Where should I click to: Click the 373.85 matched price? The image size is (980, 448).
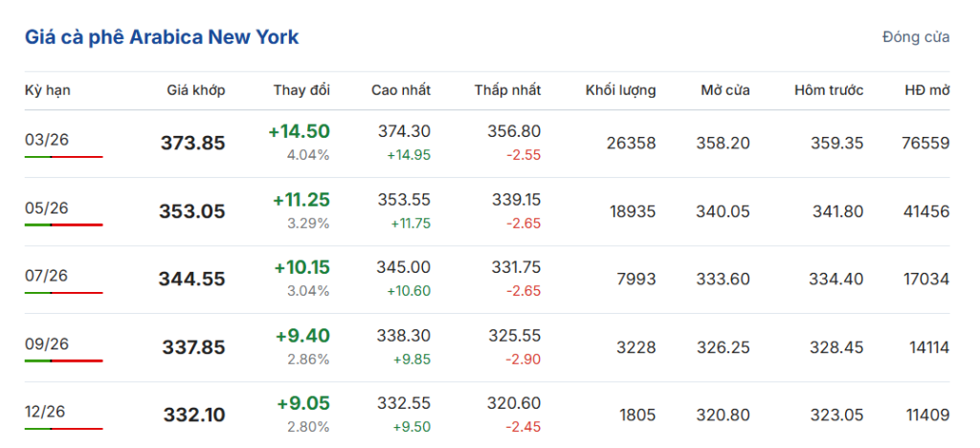click(193, 144)
